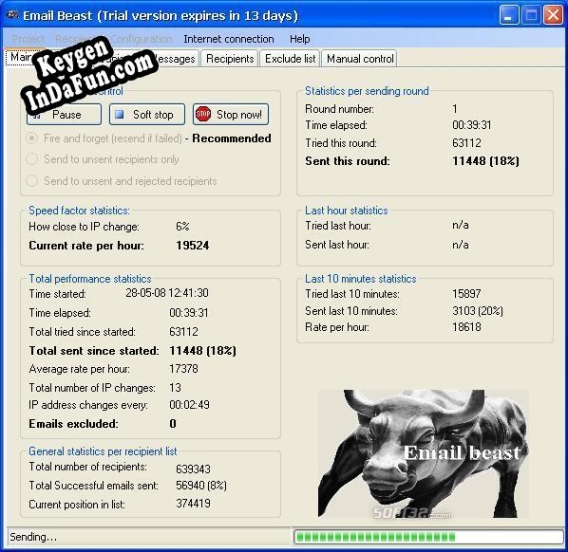Click IP address changes every value 00:02:49

[189, 405]
